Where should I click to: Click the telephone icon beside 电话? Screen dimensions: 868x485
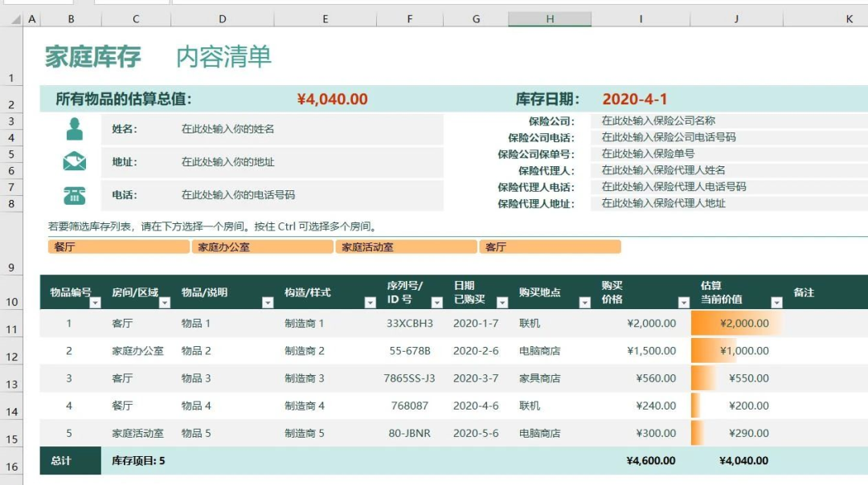coord(74,195)
